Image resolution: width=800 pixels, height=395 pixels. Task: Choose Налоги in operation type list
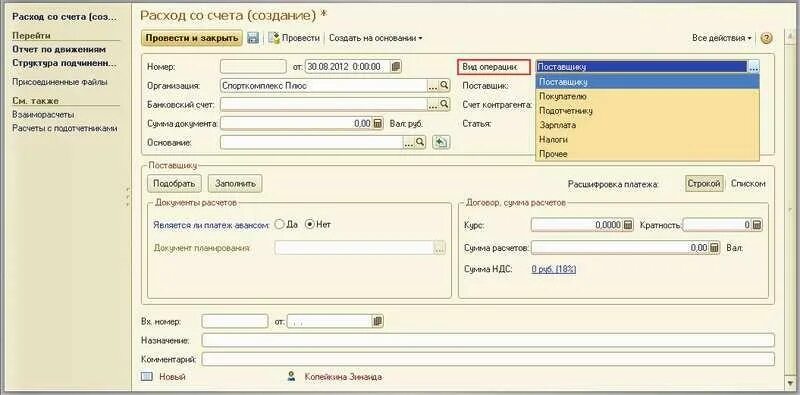click(x=647, y=139)
